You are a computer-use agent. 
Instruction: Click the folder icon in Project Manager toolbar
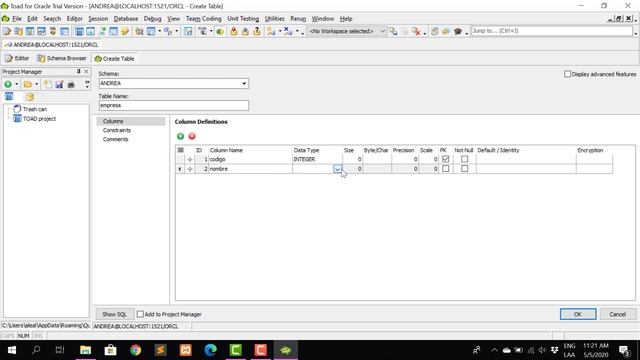pyautogui.click(x=28, y=84)
